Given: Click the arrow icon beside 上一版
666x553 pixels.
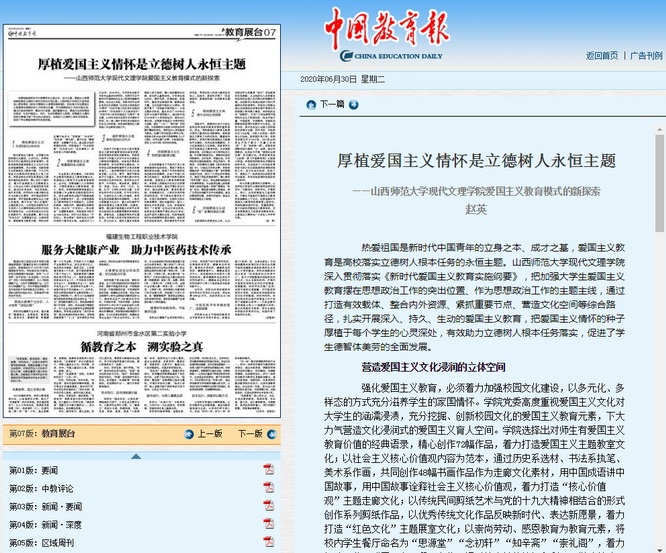Looking at the screenshot, I should click(x=189, y=434).
